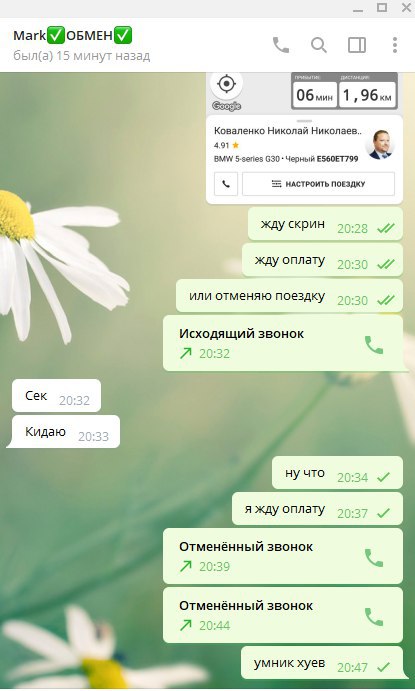The height and width of the screenshot is (691, 415).
Task: Open the three-dots chat menu
Action: (395, 45)
